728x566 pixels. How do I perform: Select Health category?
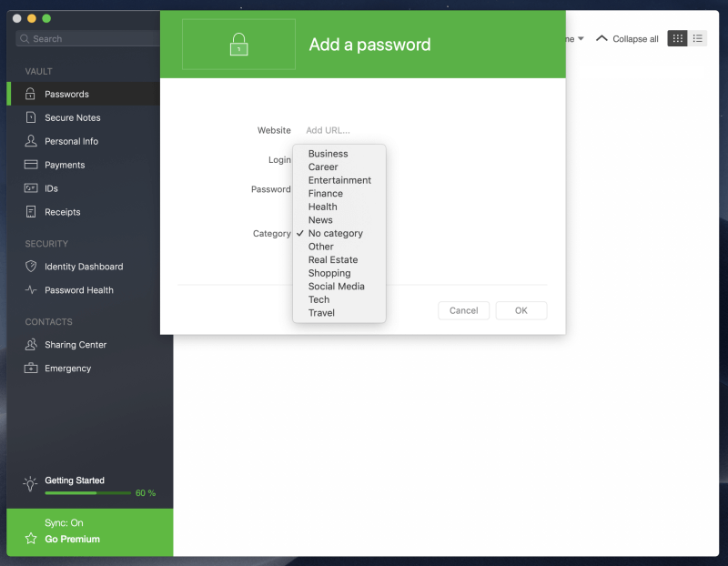pyautogui.click(x=339, y=207)
